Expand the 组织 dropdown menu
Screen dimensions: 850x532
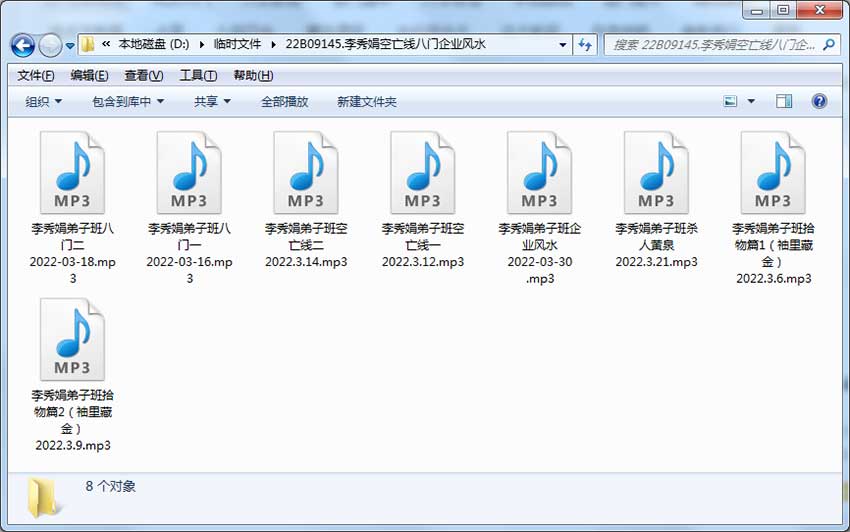pyautogui.click(x=43, y=101)
